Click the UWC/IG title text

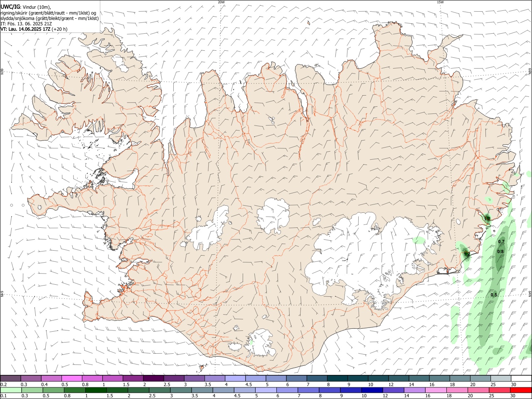coord(10,7)
